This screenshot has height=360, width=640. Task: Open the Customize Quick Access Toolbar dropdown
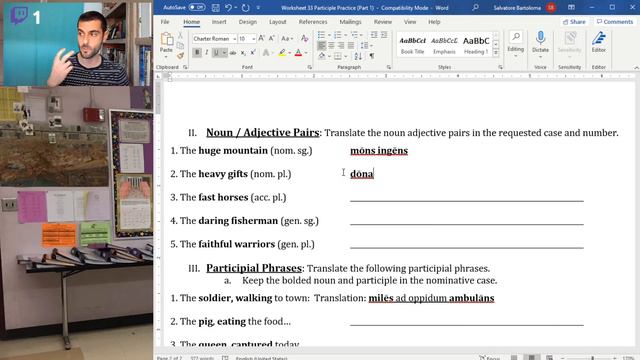(x=258, y=7)
